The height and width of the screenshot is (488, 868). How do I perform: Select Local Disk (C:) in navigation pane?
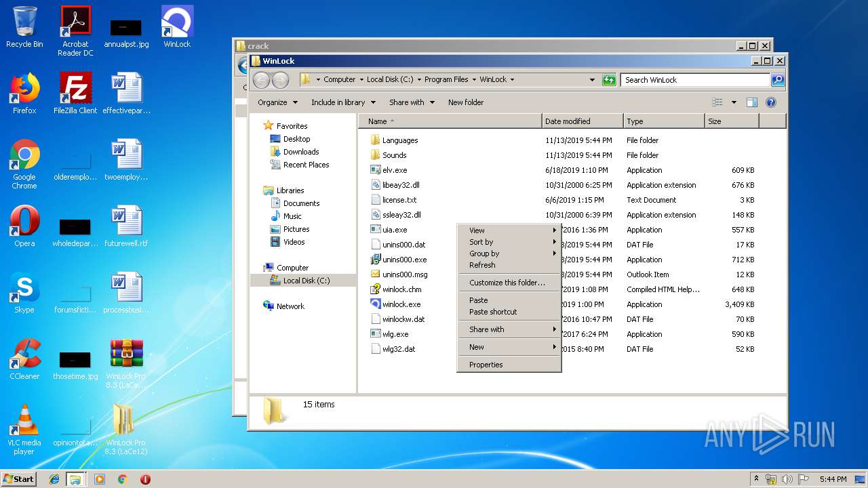303,281
